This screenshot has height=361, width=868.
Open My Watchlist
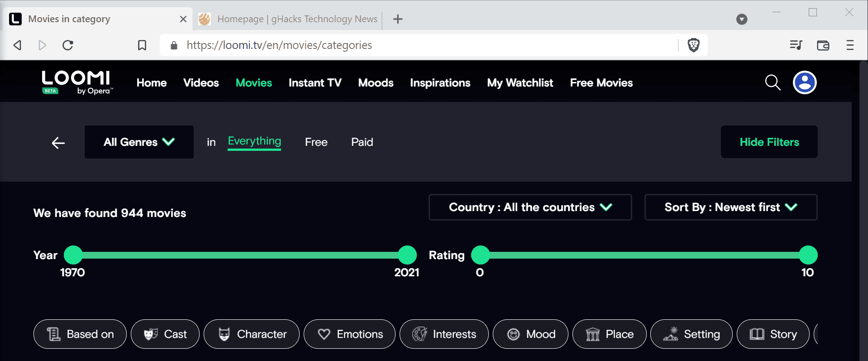520,82
